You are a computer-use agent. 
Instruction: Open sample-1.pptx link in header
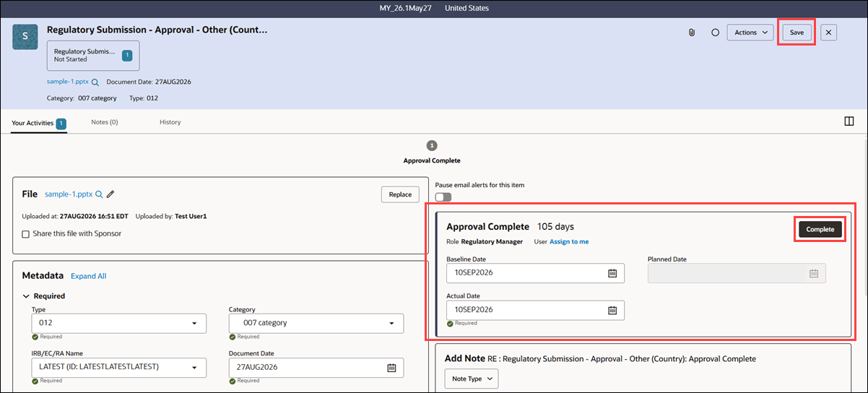click(x=68, y=82)
